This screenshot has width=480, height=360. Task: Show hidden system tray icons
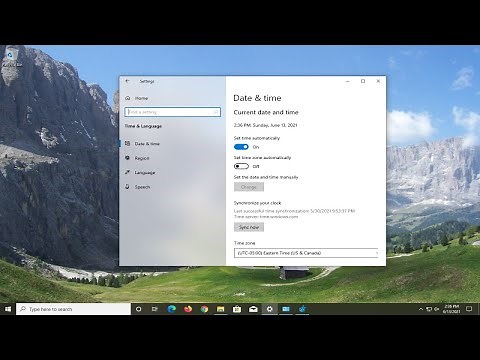coord(421,309)
